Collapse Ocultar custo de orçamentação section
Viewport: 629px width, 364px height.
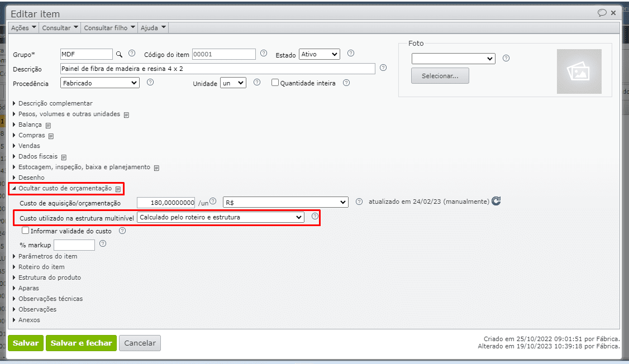[x=65, y=188]
